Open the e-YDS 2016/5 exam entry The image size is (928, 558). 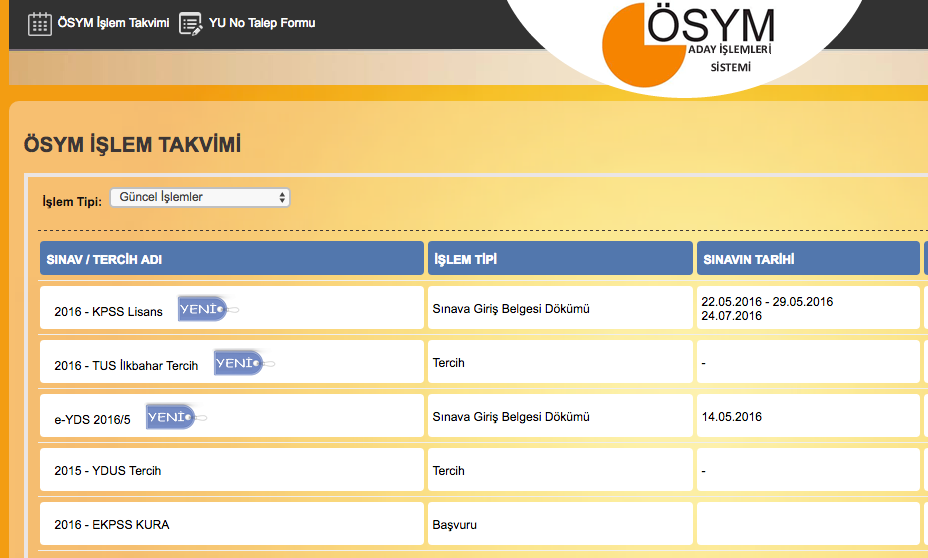pos(92,419)
